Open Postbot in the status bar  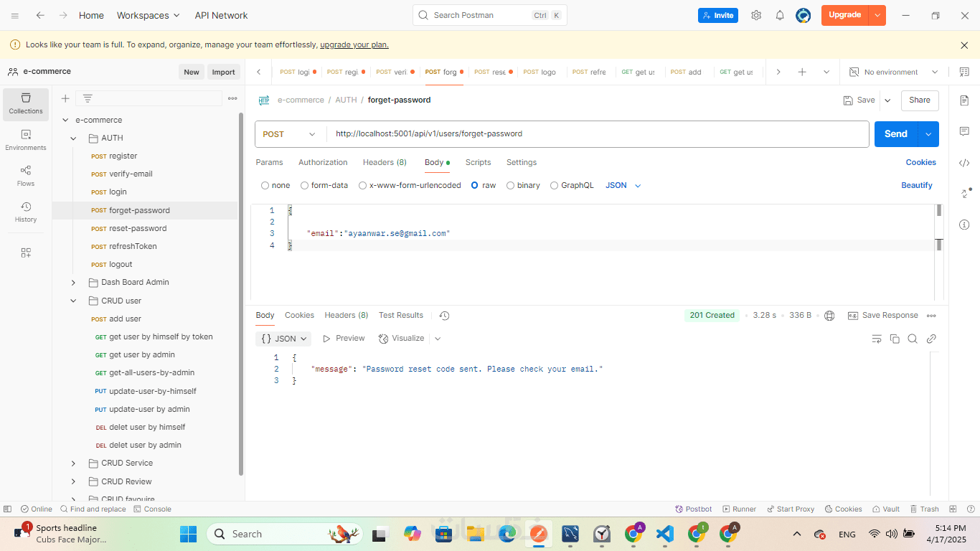click(x=694, y=509)
